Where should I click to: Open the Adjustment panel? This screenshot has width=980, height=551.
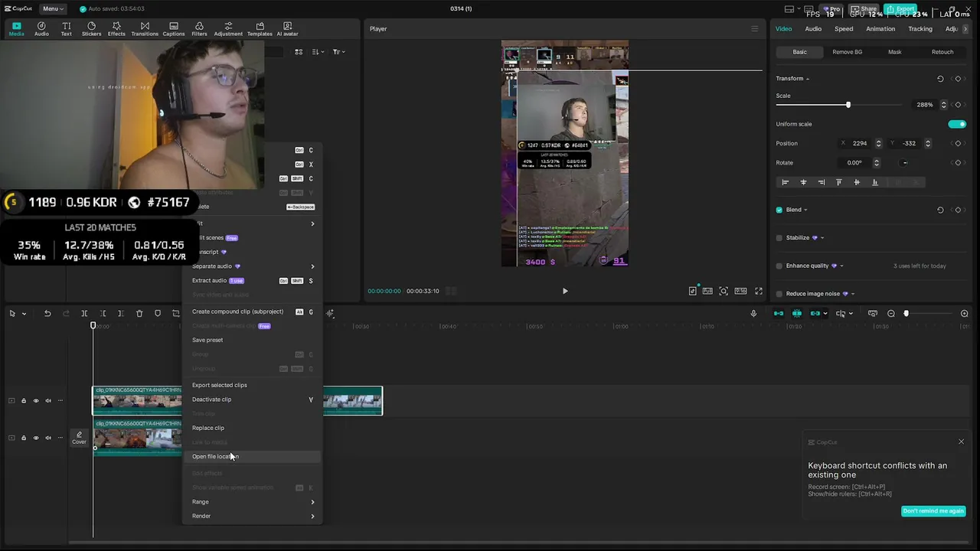point(228,29)
